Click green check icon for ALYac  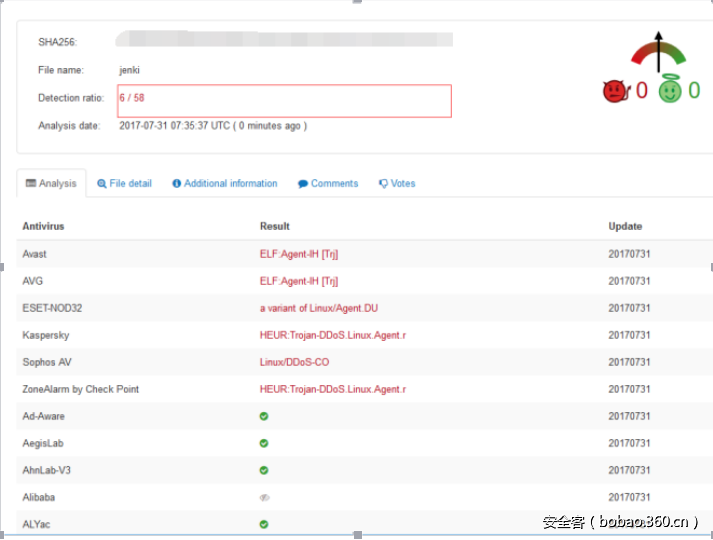click(264, 524)
